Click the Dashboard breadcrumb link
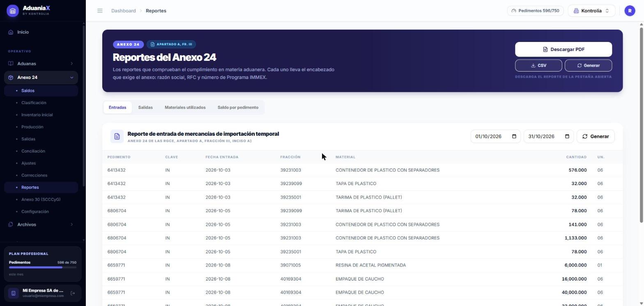The width and height of the screenshot is (644, 306). [x=123, y=11]
